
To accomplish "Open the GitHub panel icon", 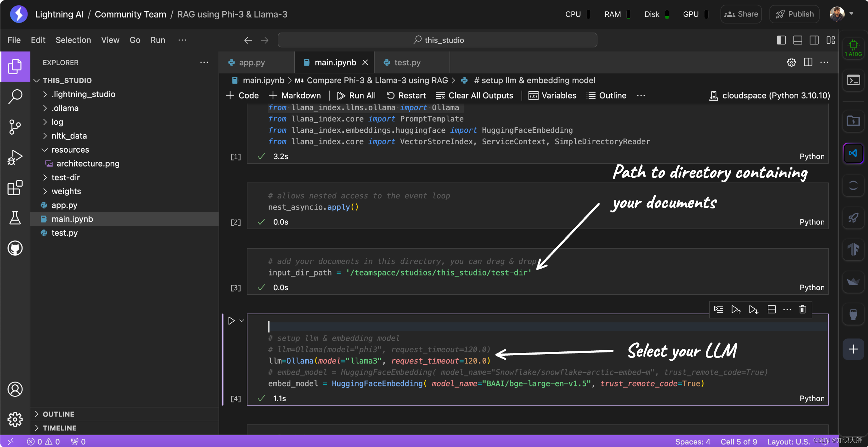I will coord(15,248).
